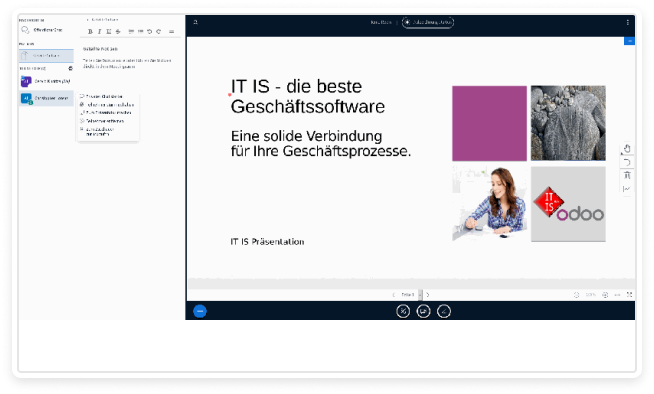Open the participants gear settings menu

click(70, 68)
